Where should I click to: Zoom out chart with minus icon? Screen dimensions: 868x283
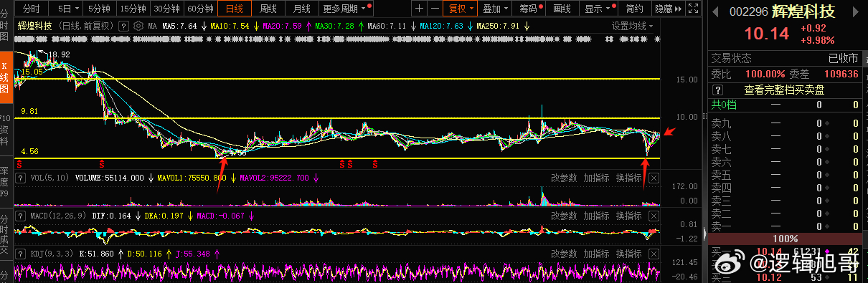coord(434,9)
